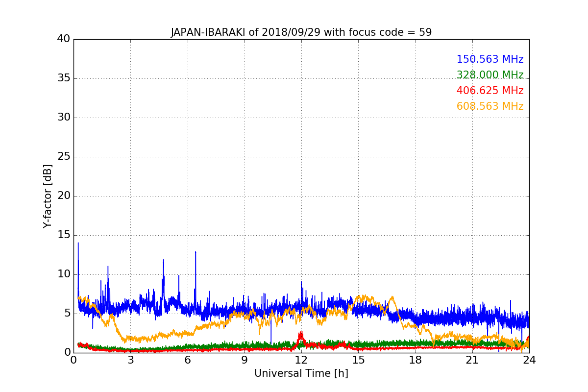Click y-axis tick label 30
Viewport: 588px width, 392px height.
(x=64, y=118)
